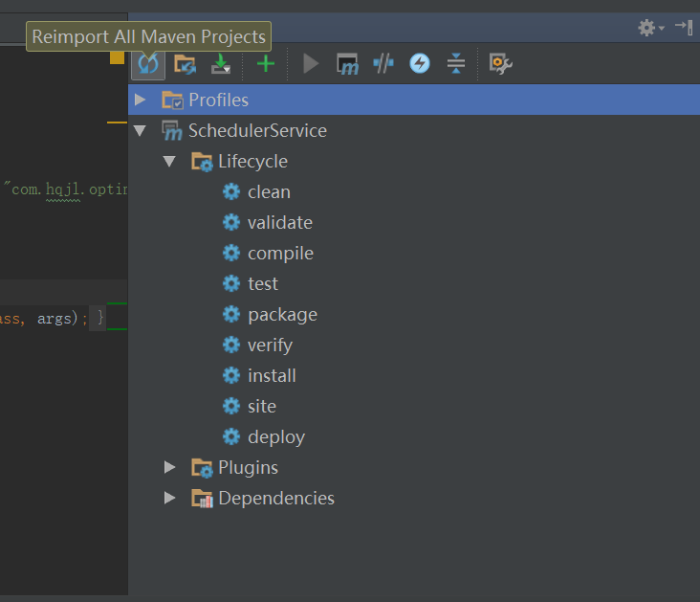Screen dimensions: 700x602
Task: Expand the Plugins folder arrow
Action: [x=169, y=467]
